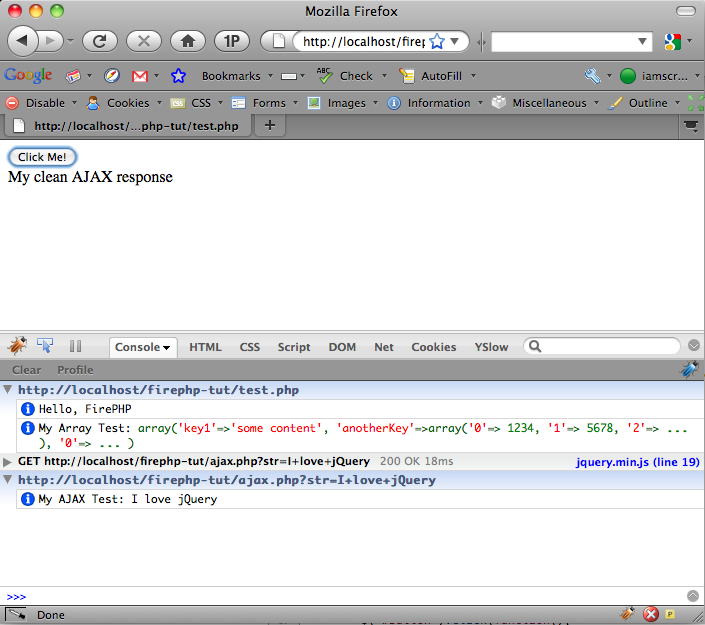Click into the browser search field

click(x=563, y=41)
